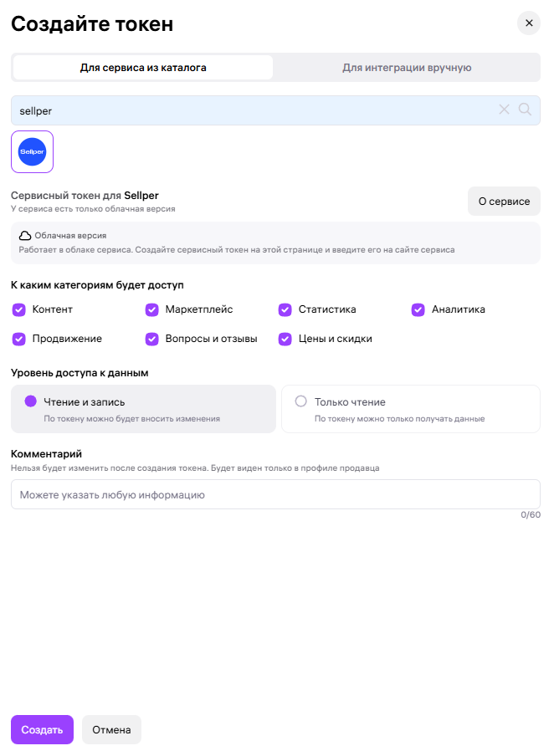The width and height of the screenshot is (554, 756).
Task: Toggle the Цены и скидки checkbox
Action: click(285, 339)
